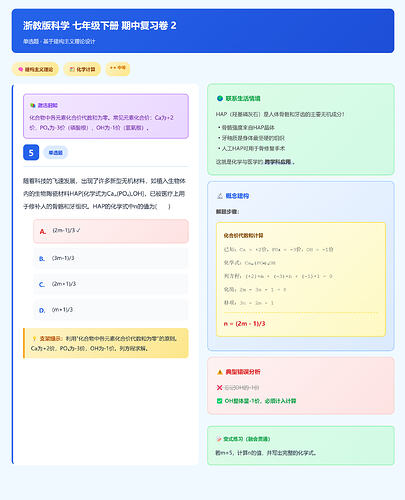Select answer option B (3m-1)/3
The image size is (405, 500).
[111, 258]
